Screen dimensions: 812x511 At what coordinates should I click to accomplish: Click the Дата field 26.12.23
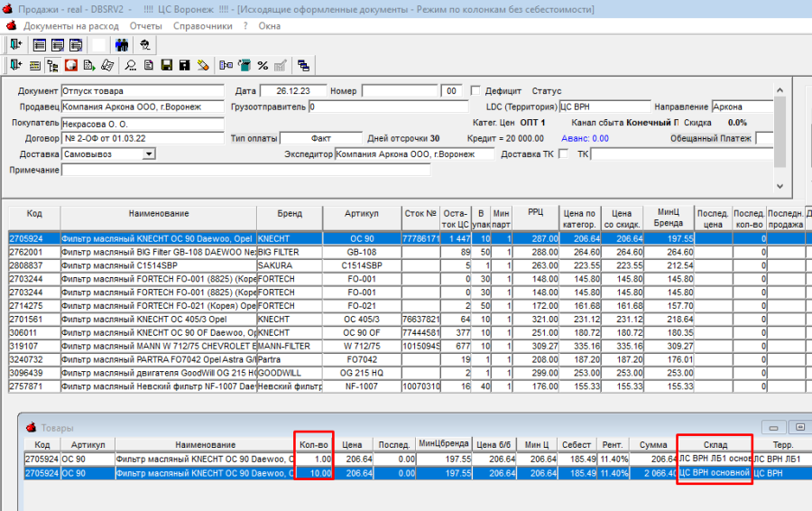(x=293, y=90)
